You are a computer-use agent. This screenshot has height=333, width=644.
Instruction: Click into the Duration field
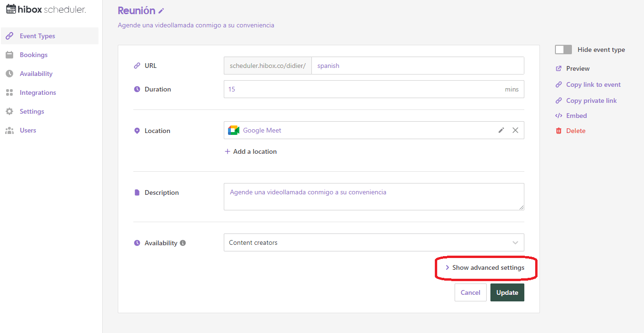363,89
